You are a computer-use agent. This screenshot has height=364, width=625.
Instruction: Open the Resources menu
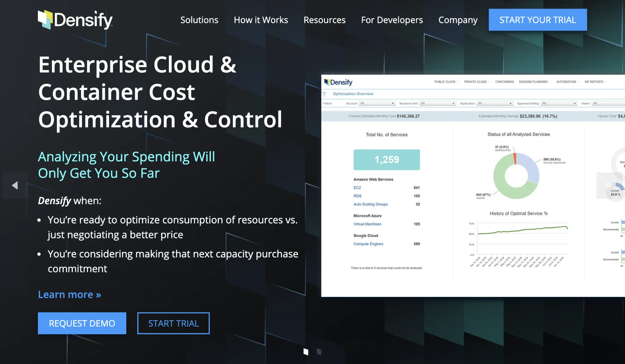point(325,20)
